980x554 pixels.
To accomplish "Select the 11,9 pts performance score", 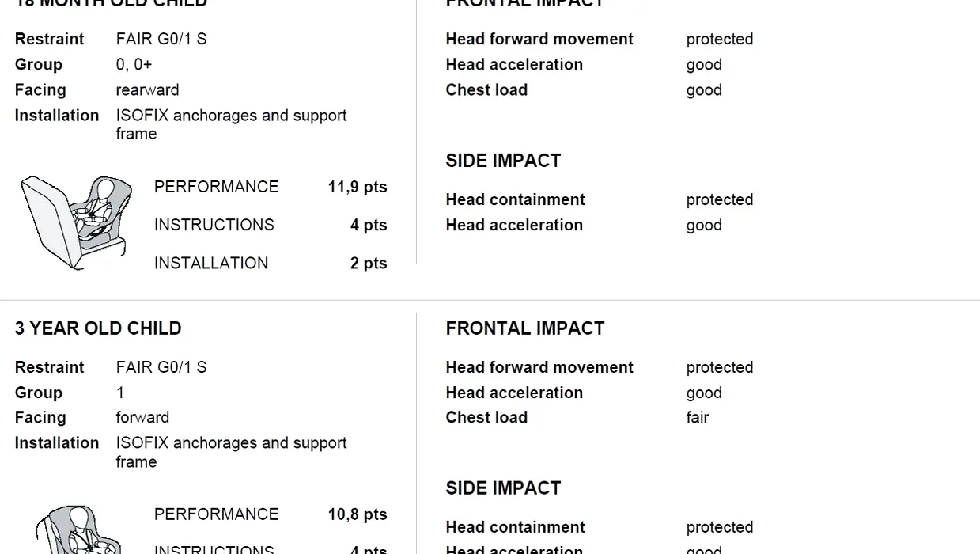I will tap(358, 187).
